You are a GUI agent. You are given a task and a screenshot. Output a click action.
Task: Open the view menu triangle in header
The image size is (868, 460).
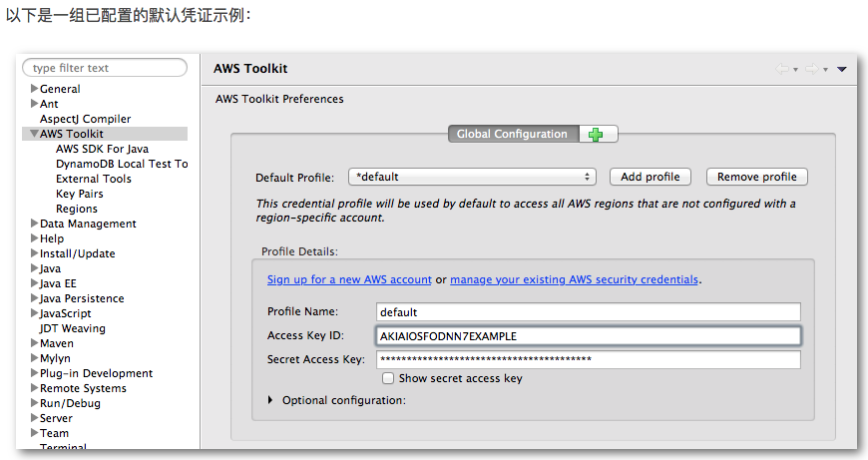pos(842,69)
